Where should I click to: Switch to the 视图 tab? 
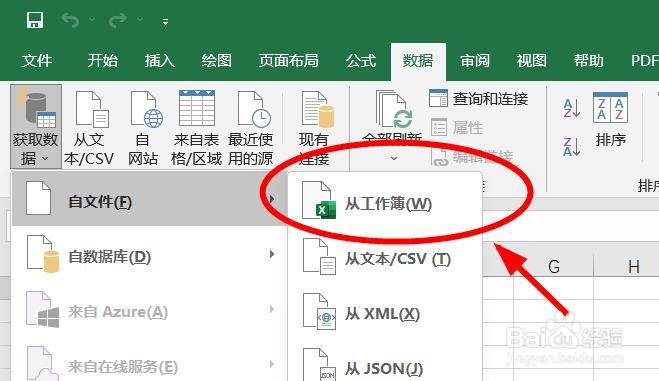(532, 61)
